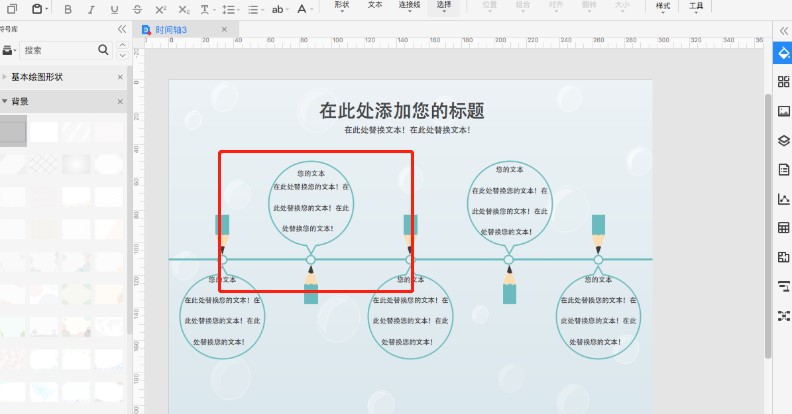Toggle bold formatting

click(x=68, y=9)
